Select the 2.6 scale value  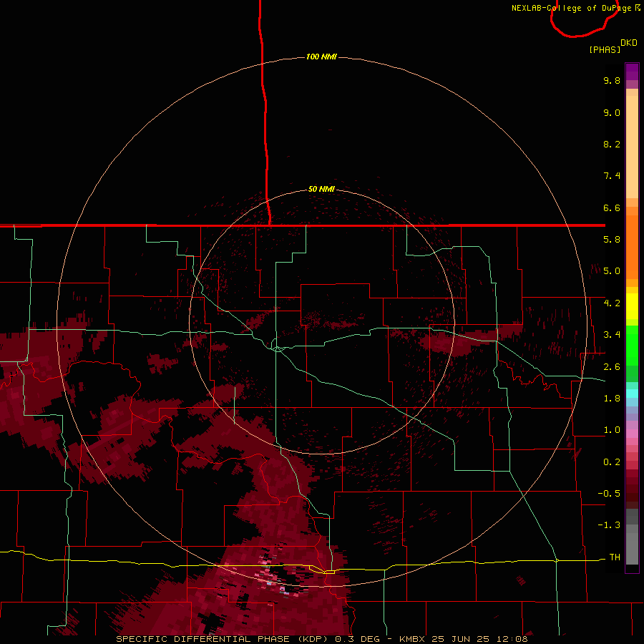(612, 367)
